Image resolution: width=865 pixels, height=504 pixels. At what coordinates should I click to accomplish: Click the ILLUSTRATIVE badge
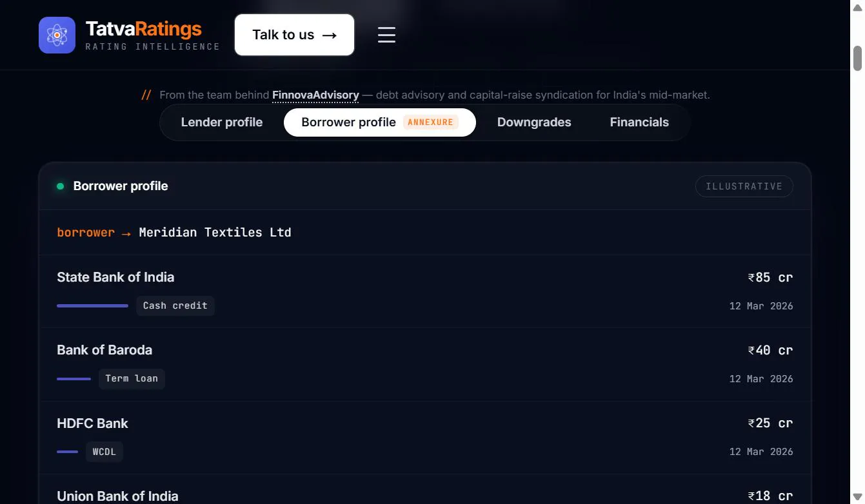pyautogui.click(x=744, y=186)
